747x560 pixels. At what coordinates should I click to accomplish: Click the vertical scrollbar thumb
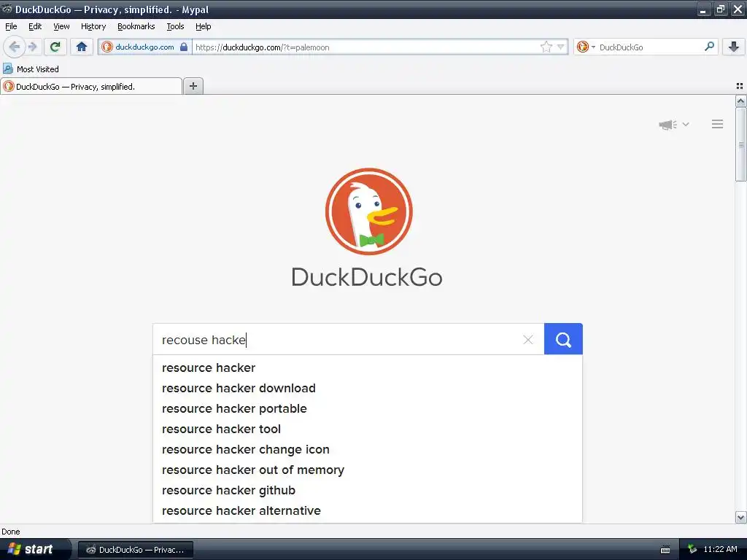click(x=741, y=144)
